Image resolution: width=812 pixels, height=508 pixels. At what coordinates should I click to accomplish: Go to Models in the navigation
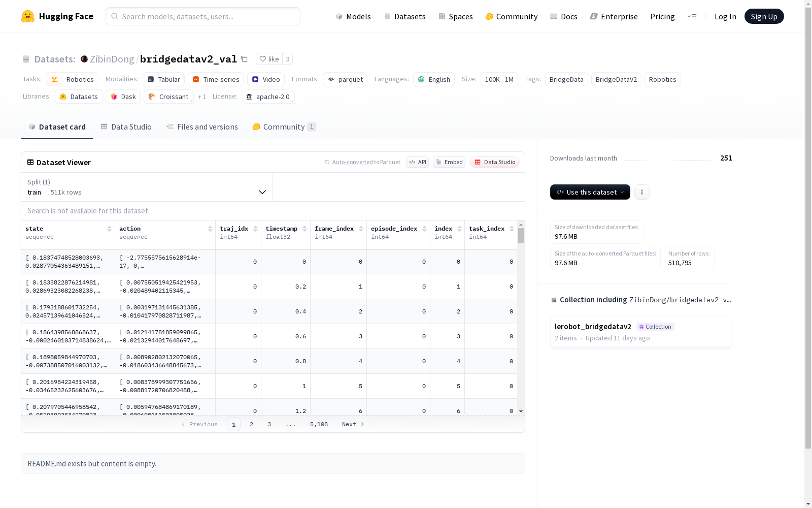pyautogui.click(x=353, y=16)
